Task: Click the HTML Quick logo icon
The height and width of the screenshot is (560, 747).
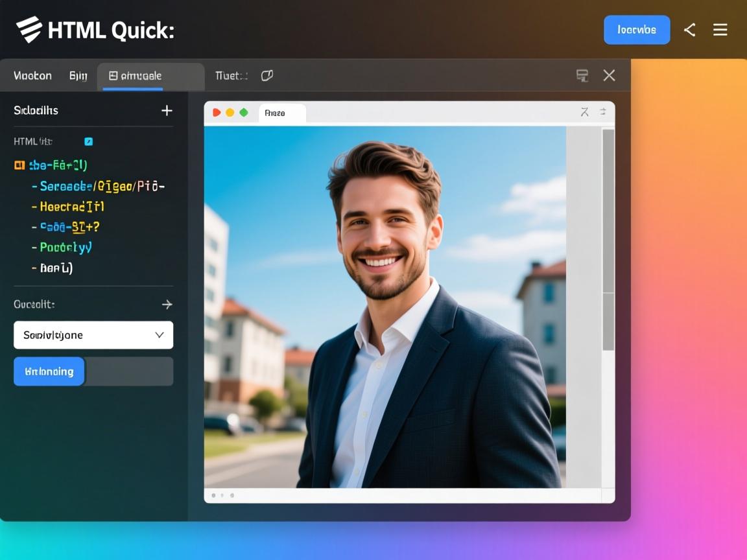Action: (x=29, y=30)
